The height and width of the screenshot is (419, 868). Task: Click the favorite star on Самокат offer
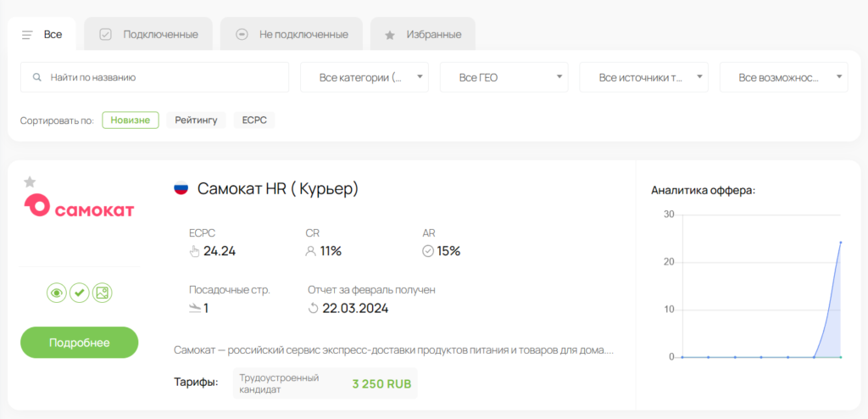[x=30, y=182]
